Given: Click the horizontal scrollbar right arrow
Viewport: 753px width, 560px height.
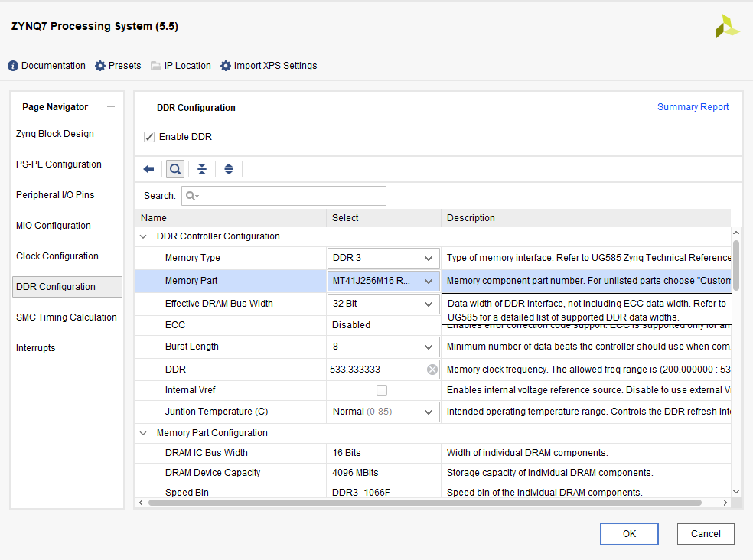Looking at the screenshot, I should 725,503.
